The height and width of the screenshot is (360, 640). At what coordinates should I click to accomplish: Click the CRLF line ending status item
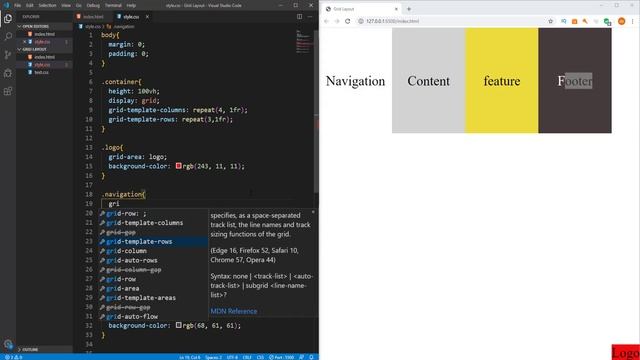coord(247,357)
